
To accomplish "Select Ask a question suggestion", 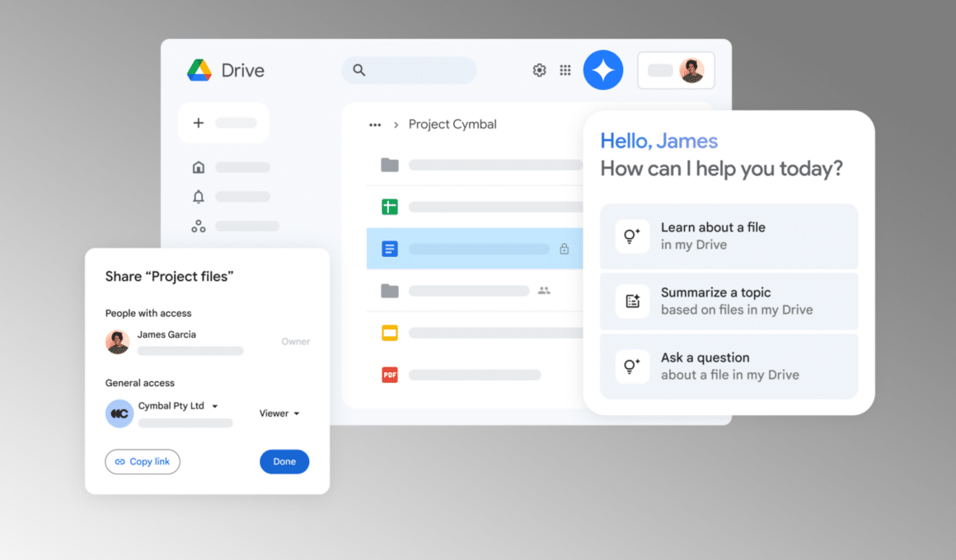I will tap(729, 366).
